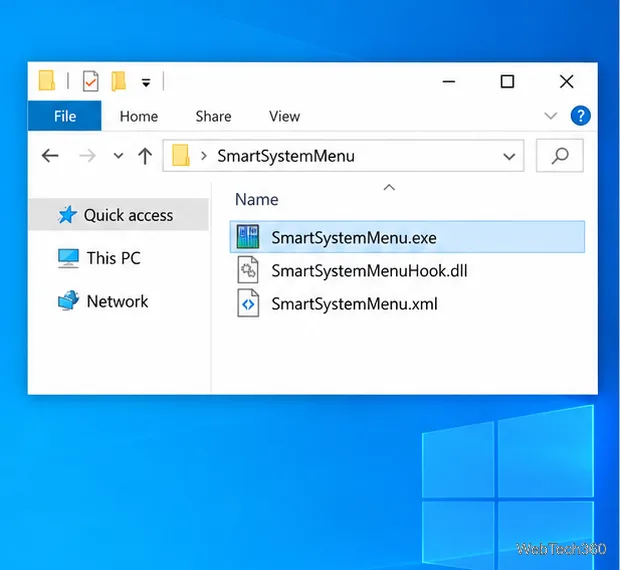The width and height of the screenshot is (620, 570).
Task: Open address bar history dropdown
Action: click(x=509, y=157)
